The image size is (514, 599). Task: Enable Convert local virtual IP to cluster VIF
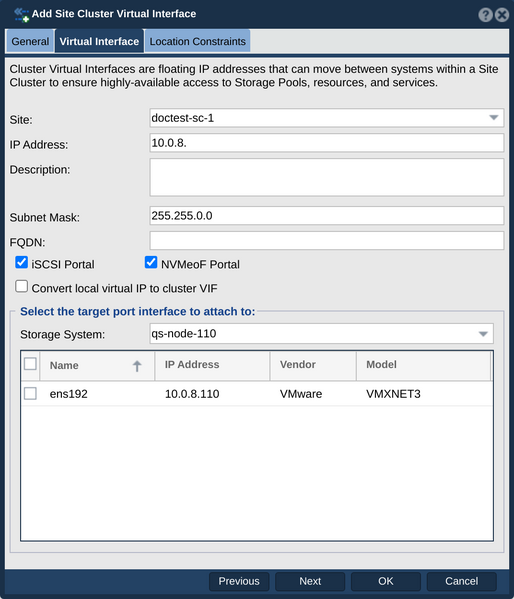click(x=21, y=286)
